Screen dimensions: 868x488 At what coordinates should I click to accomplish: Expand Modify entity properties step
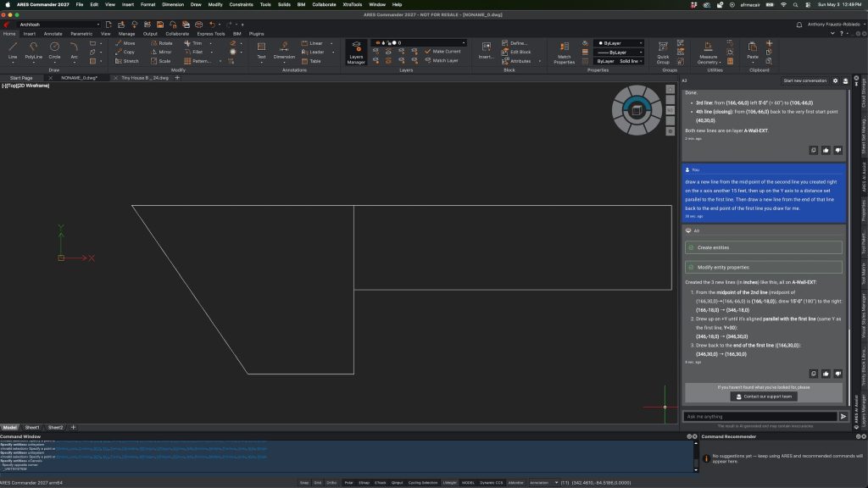(764, 267)
